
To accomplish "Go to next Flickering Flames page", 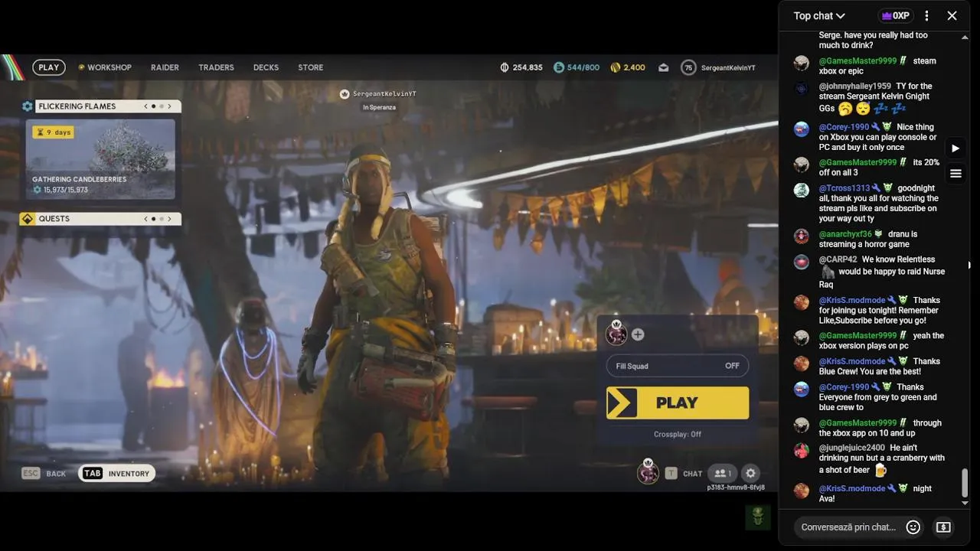I will coord(170,106).
